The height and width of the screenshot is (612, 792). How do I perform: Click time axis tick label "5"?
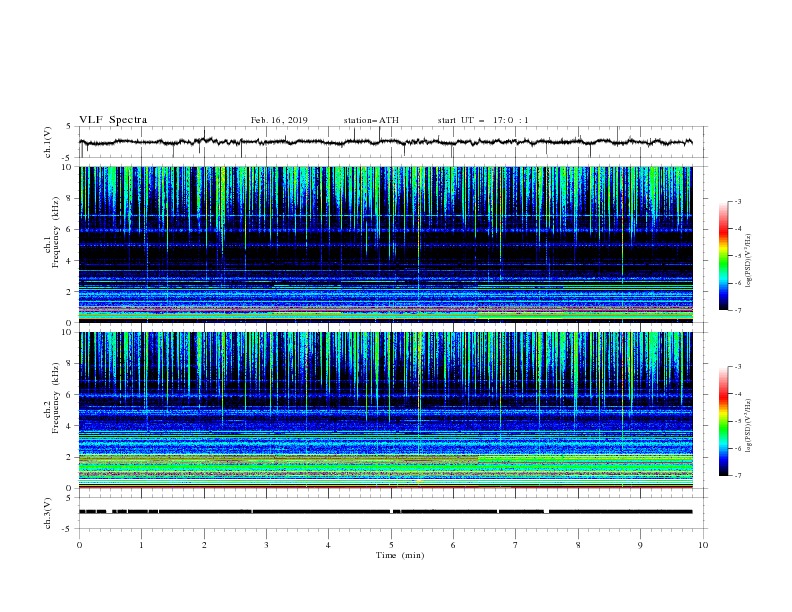coord(391,545)
